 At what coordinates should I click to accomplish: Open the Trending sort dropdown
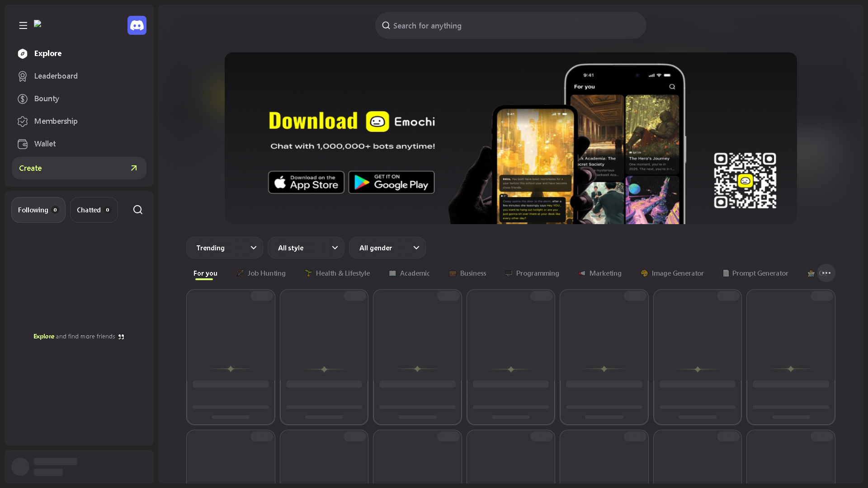224,248
